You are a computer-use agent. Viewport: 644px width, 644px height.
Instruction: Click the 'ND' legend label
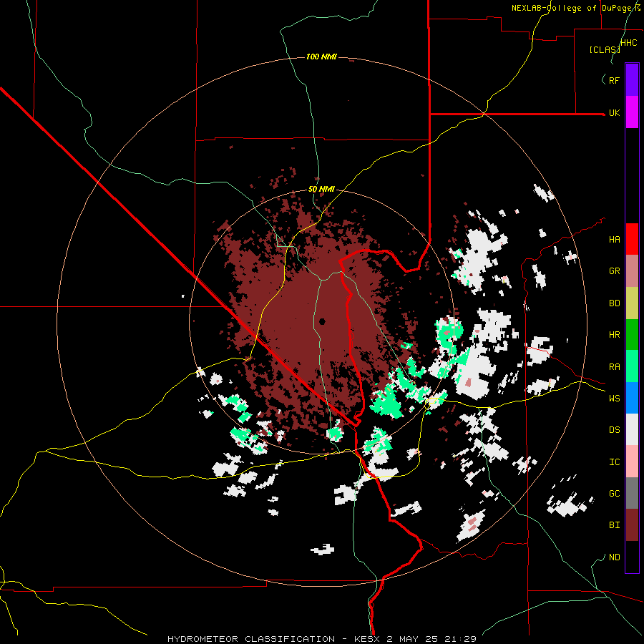(614, 557)
